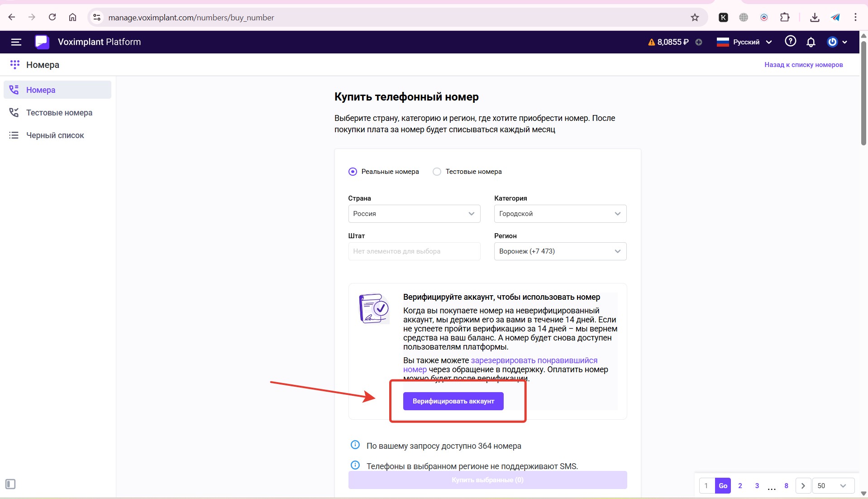This screenshot has height=499, width=868.
Task: Click the Верифицировать аккаунт button
Action: pos(453,401)
